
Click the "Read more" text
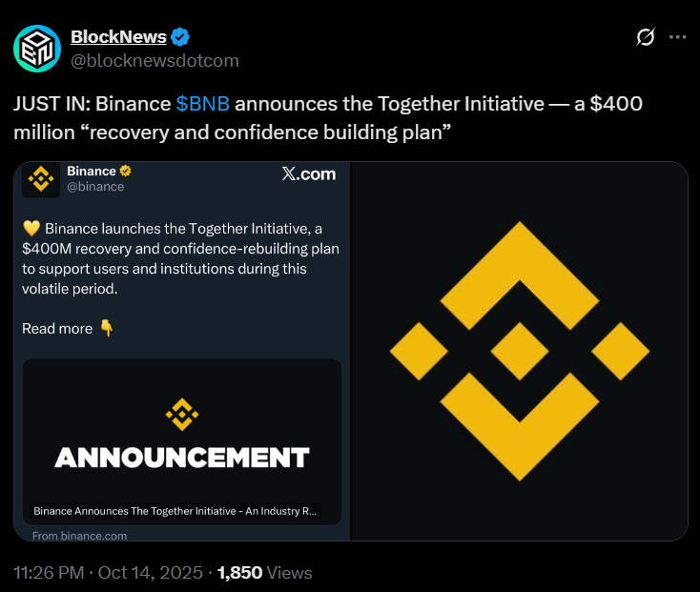click(57, 328)
